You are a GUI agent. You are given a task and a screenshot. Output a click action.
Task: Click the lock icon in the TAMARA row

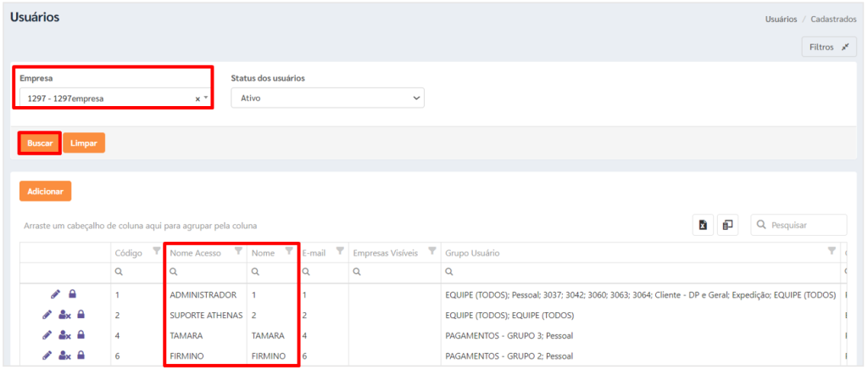(81, 335)
